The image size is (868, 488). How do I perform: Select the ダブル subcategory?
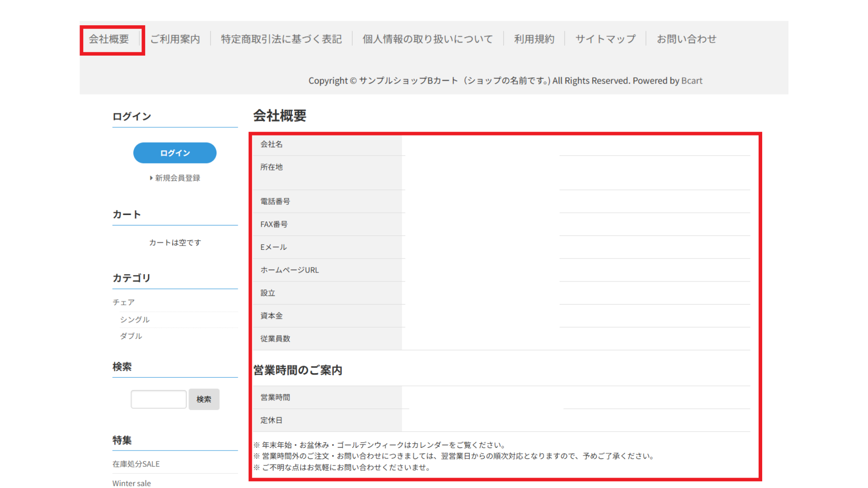pyautogui.click(x=131, y=336)
